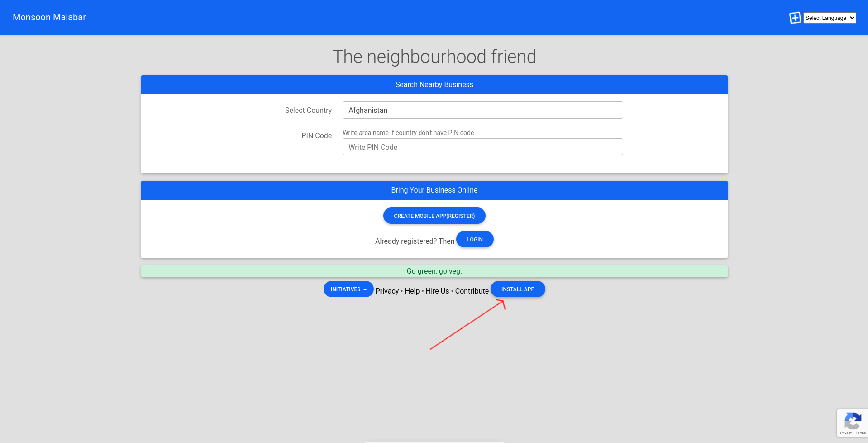Click the reCAPTCHA Terms link

tap(861, 433)
